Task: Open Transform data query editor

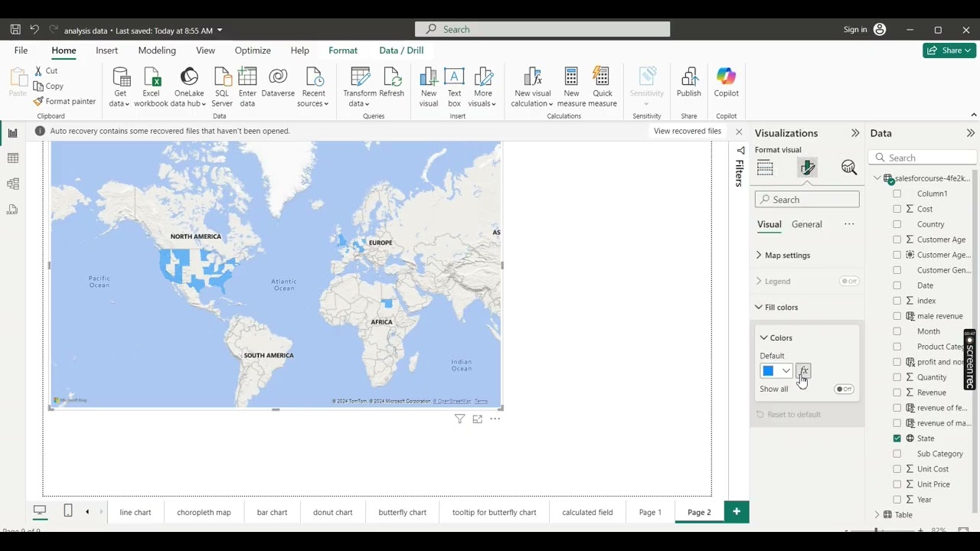Action: tap(360, 86)
